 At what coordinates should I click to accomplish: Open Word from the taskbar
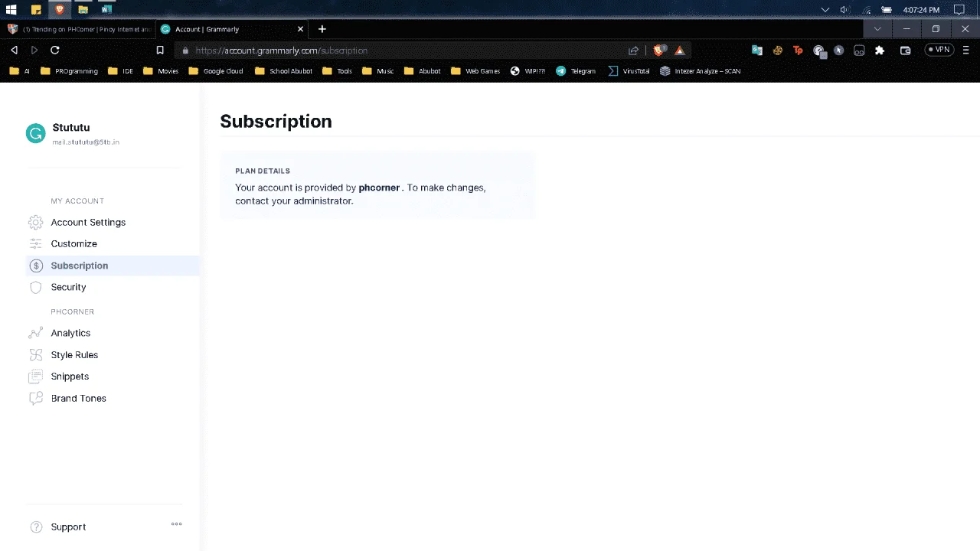pos(106,9)
